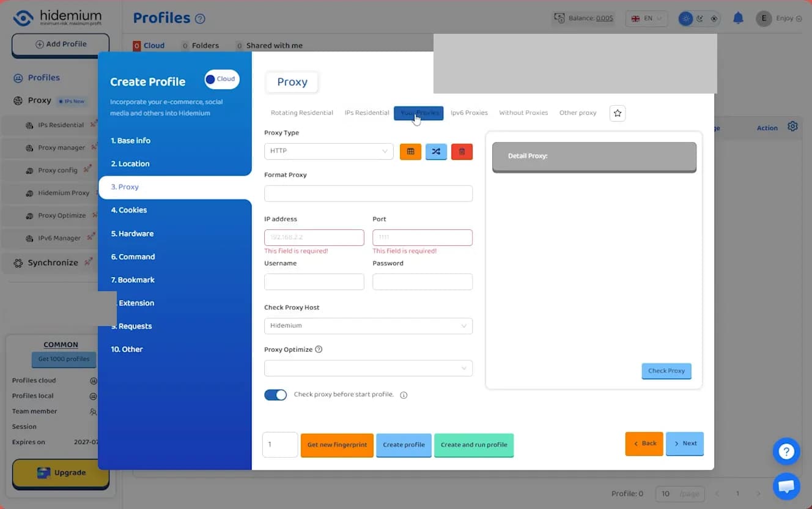Click the Hidemium logo

pyautogui.click(x=57, y=18)
